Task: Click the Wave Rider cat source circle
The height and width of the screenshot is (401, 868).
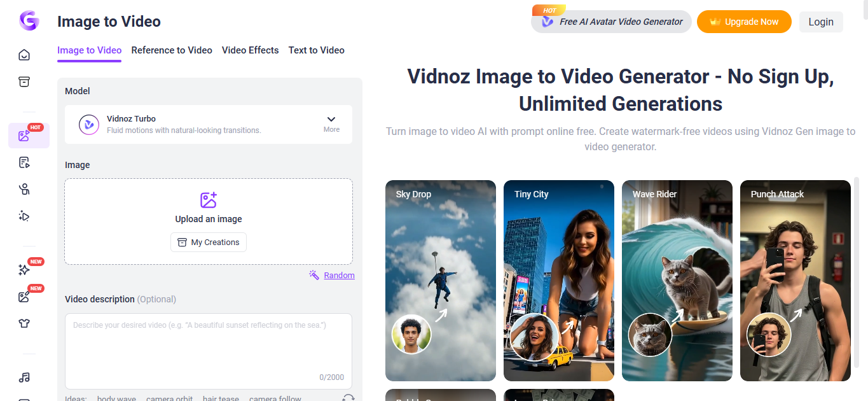Action: [x=651, y=335]
